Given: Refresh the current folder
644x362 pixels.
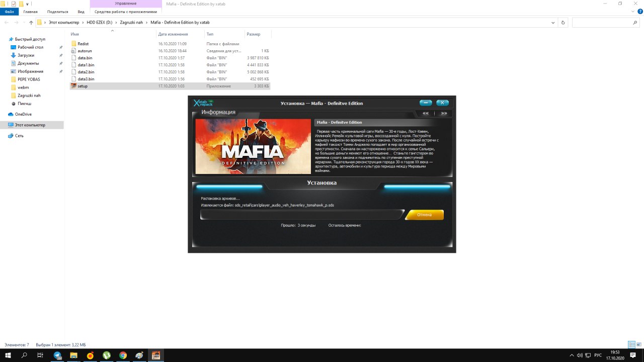Looking at the screenshot, I should point(563,23).
